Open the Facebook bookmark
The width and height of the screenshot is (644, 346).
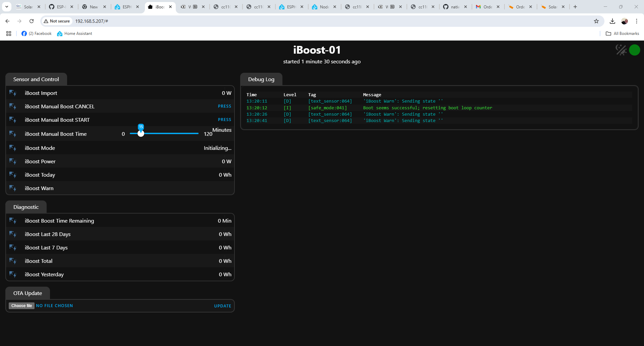pyautogui.click(x=37, y=34)
